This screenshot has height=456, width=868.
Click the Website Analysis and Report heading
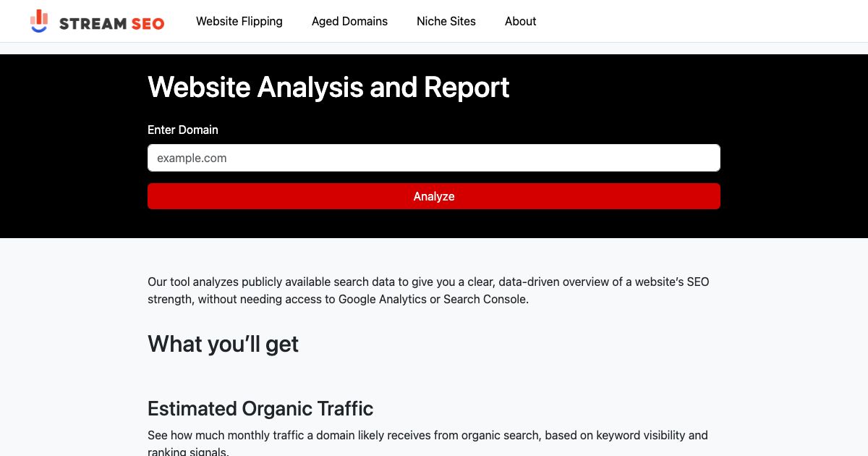328,88
